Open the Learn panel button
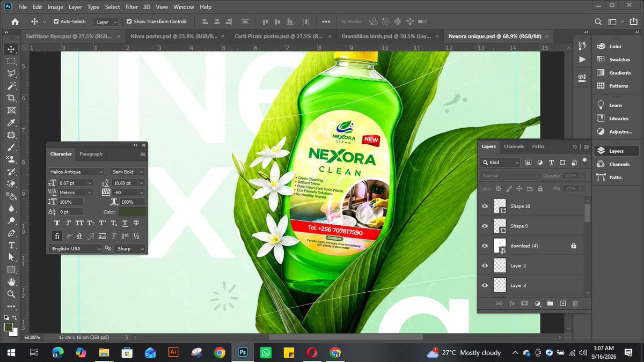This screenshot has height=362, width=644. tap(616, 106)
